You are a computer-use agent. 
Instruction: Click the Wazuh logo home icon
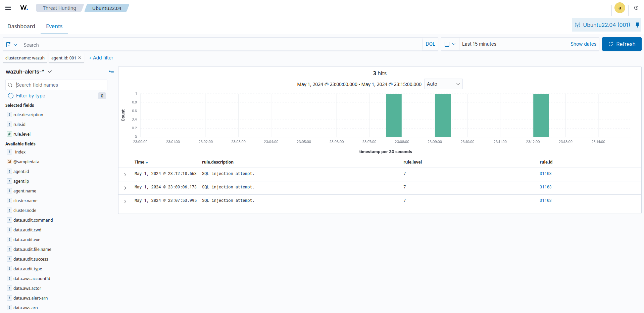(x=24, y=8)
